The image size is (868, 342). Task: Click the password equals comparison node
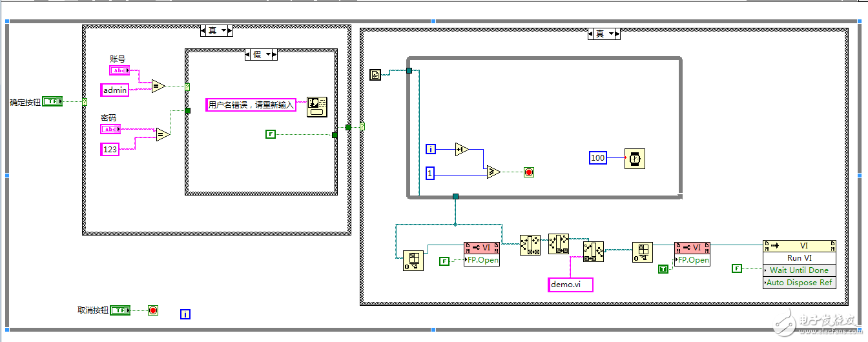point(163,134)
